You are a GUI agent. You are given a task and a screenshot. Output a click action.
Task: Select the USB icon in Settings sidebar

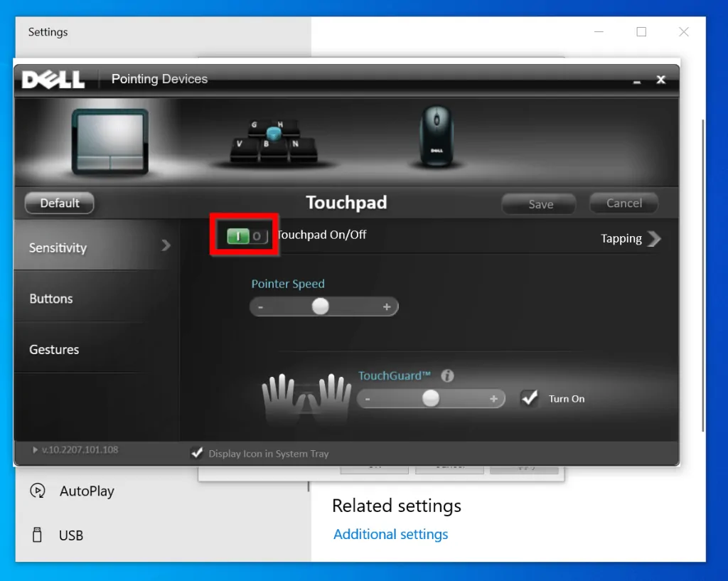pos(36,535)
